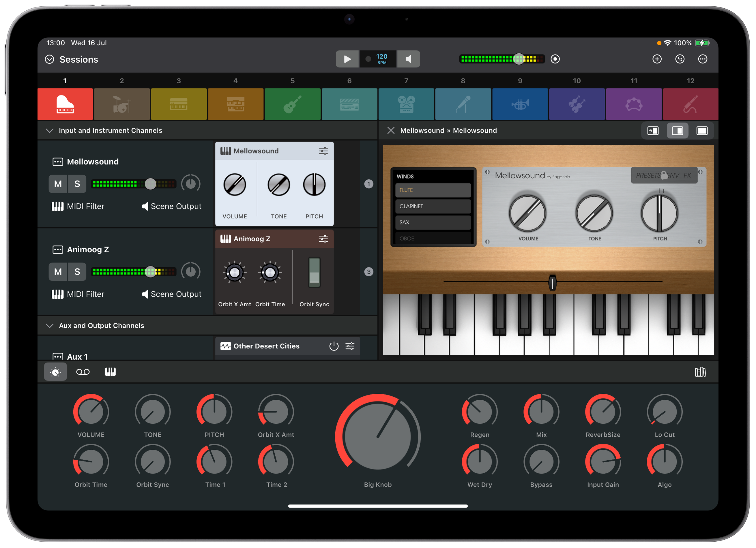Open Animoog Z MIDI Filter settings

point(78,294)
